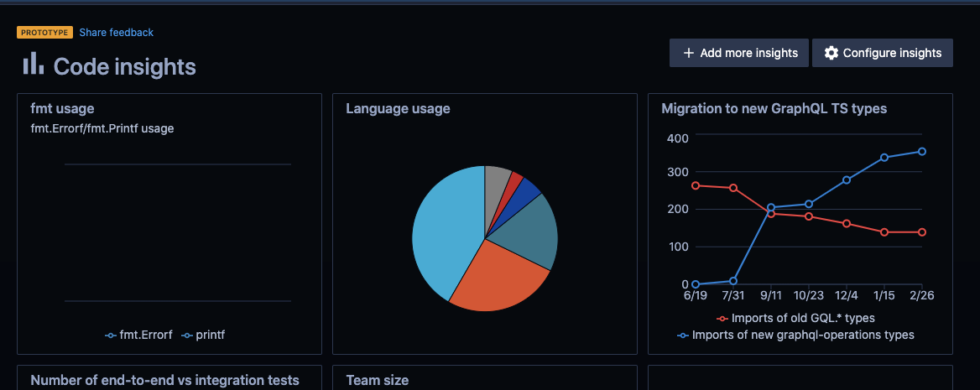The height and width of the screenshot is (390, 980).
Task: Click the plus icon on Add more insights
Action: point(689,53)
